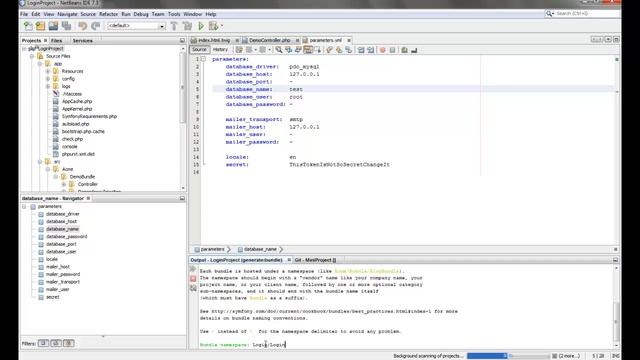Toggle Bookmark in editor toolbar
The image size is (640, 360).
349,50
